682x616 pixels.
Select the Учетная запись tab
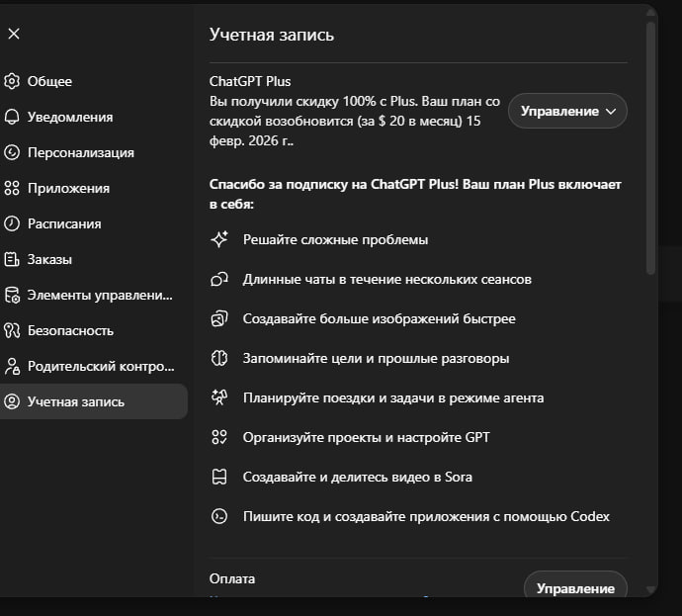pyautogui.click(x=75, y=401)
